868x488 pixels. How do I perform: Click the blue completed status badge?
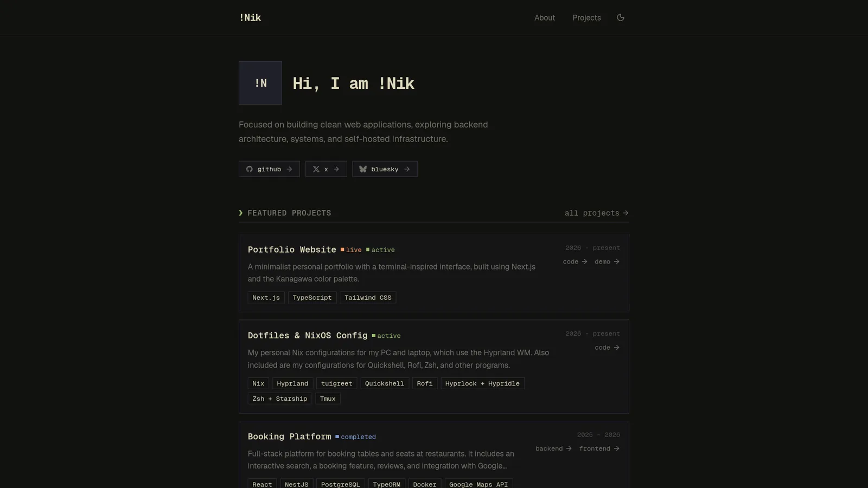pos(355,437)
